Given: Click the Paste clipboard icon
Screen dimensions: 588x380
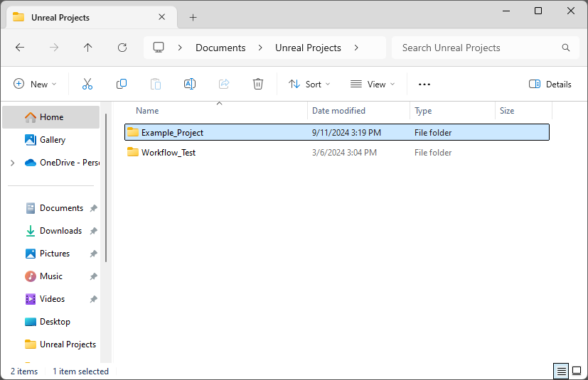Looking at the screenshot, I should 156,84.
